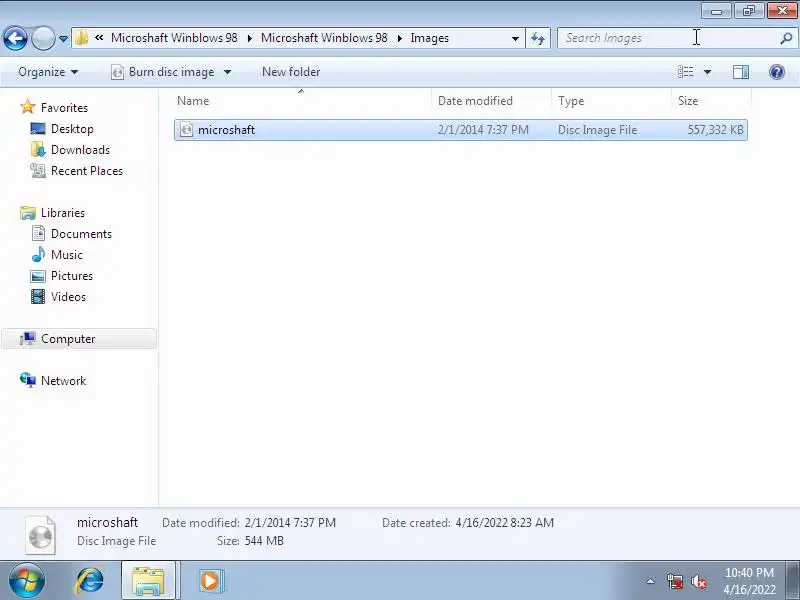The width and height of the screenshot is (800, 600).
Task: Open Help via question mark icon
Action: click(777, 72)
